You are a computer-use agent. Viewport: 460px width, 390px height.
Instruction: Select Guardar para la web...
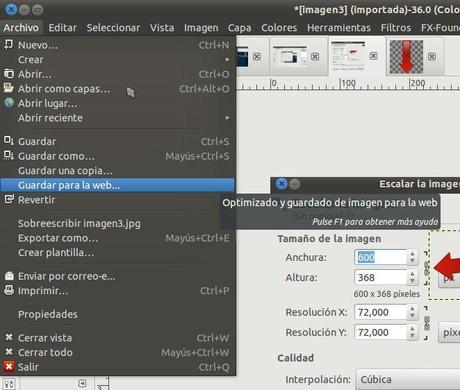[117, 185]
